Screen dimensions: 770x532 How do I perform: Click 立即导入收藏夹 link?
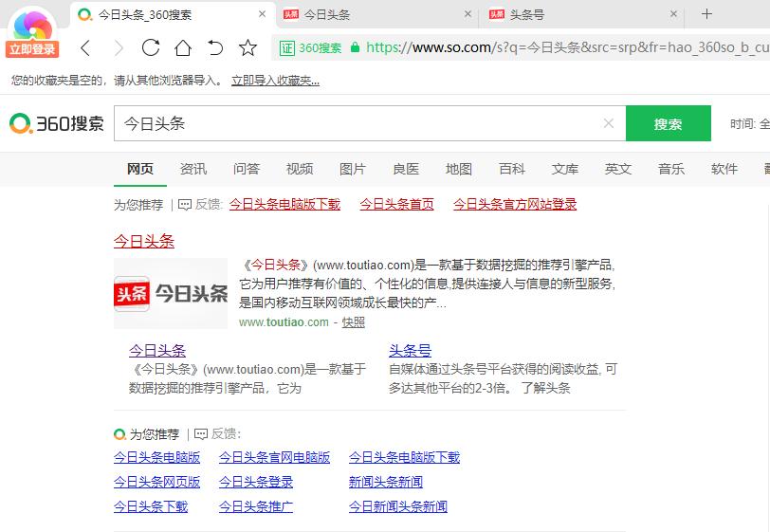point(276,81)
